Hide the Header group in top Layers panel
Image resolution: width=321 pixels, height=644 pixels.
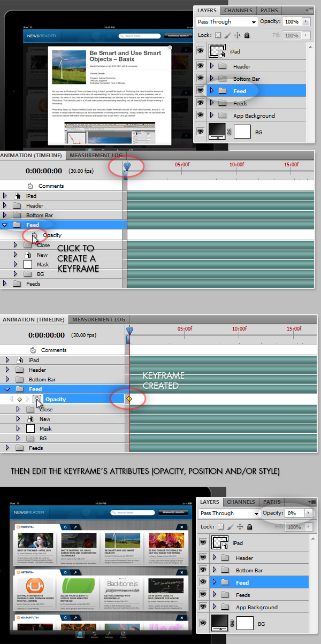click(201, 66)
